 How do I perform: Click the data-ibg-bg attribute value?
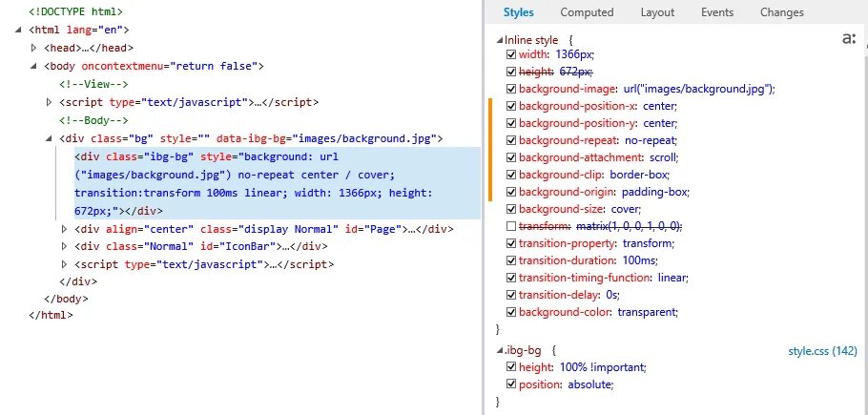367,138
